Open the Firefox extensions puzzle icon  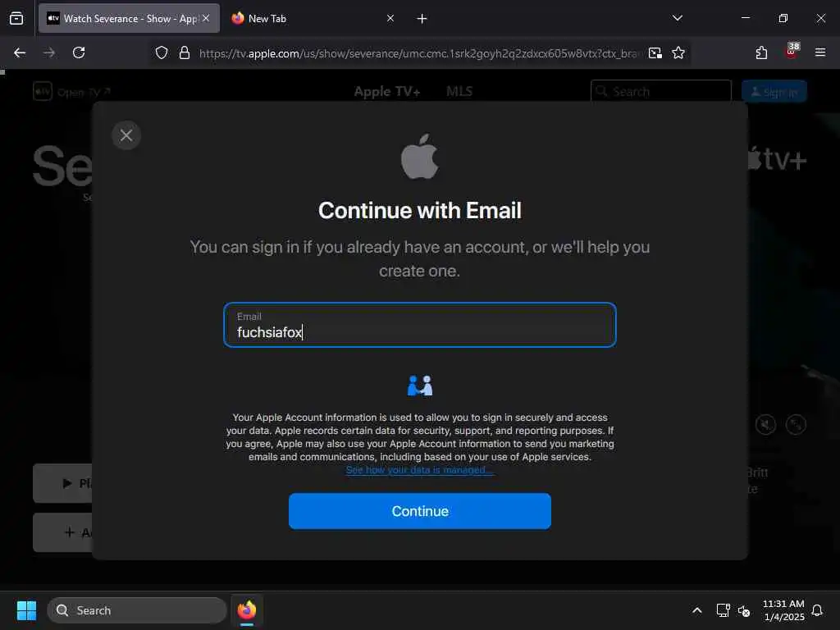[x=761, y=52]
